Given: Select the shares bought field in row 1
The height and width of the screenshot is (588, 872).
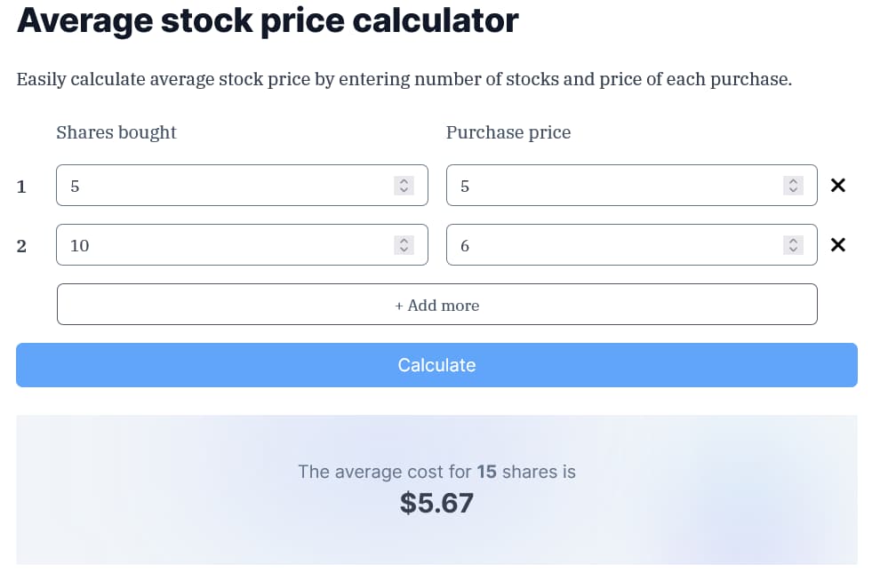Looking at the screenshot, I should [x=222, y=186].
